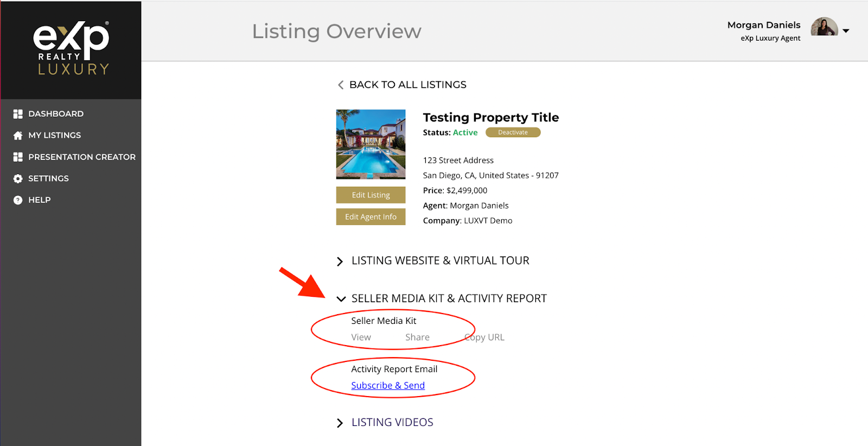The height and width of the screenshot is (446, 868).
Task: Click the back arrow beside Back to All Listings
Action: (341, 85)
